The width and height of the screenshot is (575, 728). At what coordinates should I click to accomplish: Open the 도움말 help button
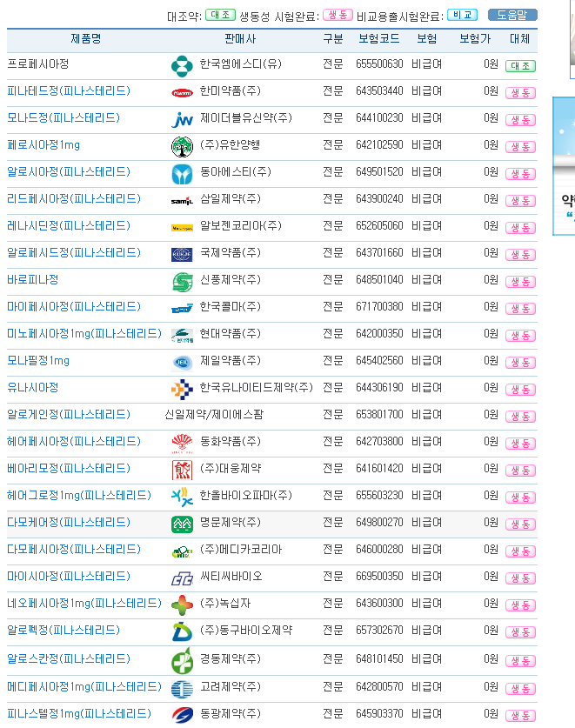pos(512,15)
